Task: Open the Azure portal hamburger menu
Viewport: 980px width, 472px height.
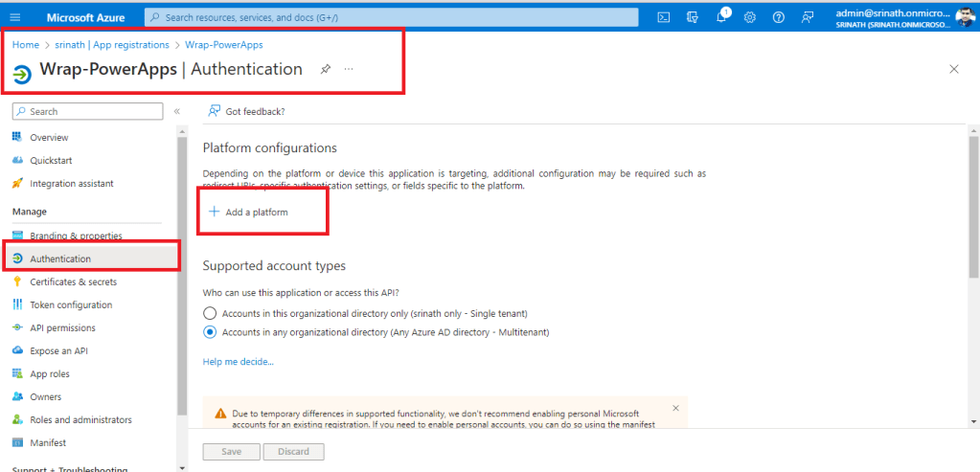Action: tap(15, 16)
